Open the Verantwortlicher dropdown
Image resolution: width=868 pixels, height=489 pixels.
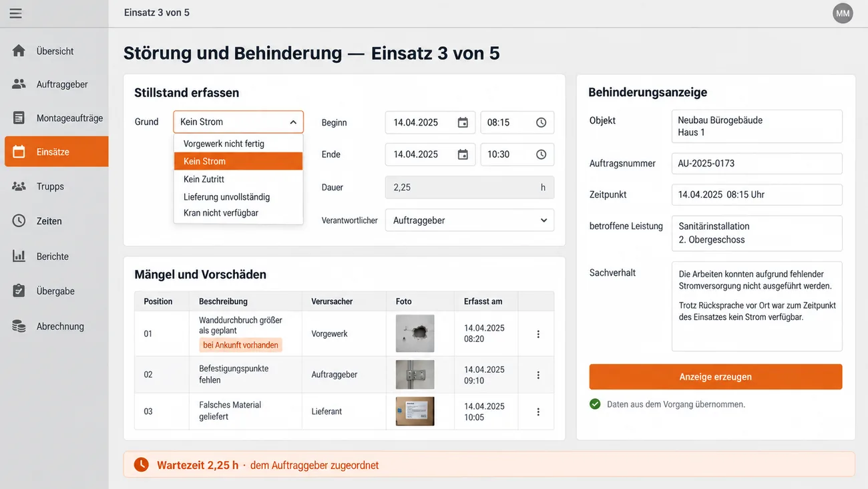click(469, 220)
